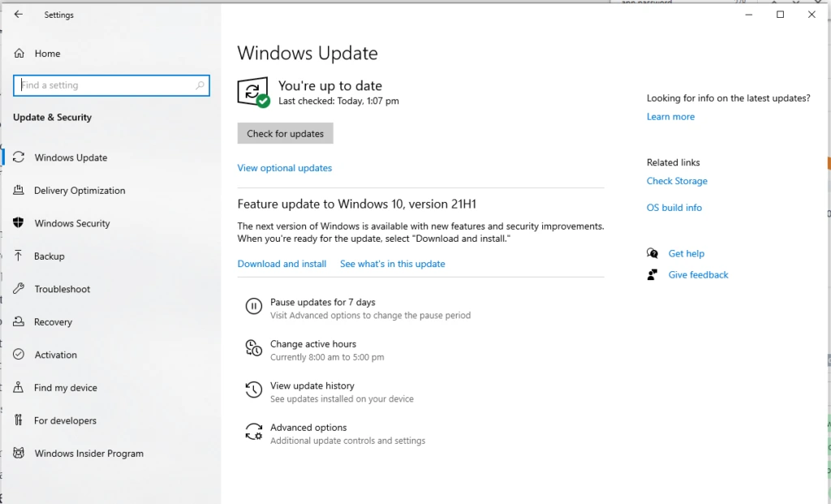The width and height of the screenshot is (831, 504).
Task: Open View optional updates link
Action: tap(285, 168)
